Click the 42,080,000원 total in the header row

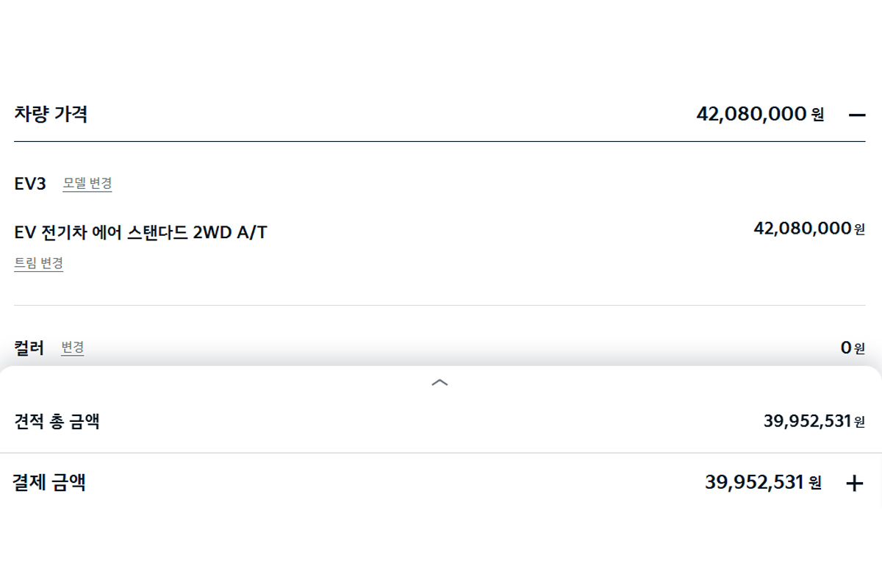(x=760, y=114)
